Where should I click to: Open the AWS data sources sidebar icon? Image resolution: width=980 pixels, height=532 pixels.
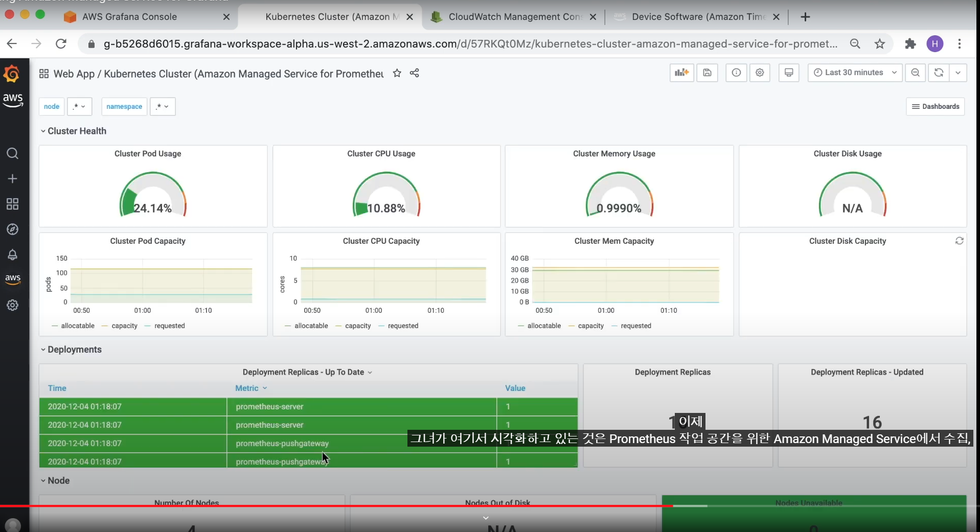[12, 279]
